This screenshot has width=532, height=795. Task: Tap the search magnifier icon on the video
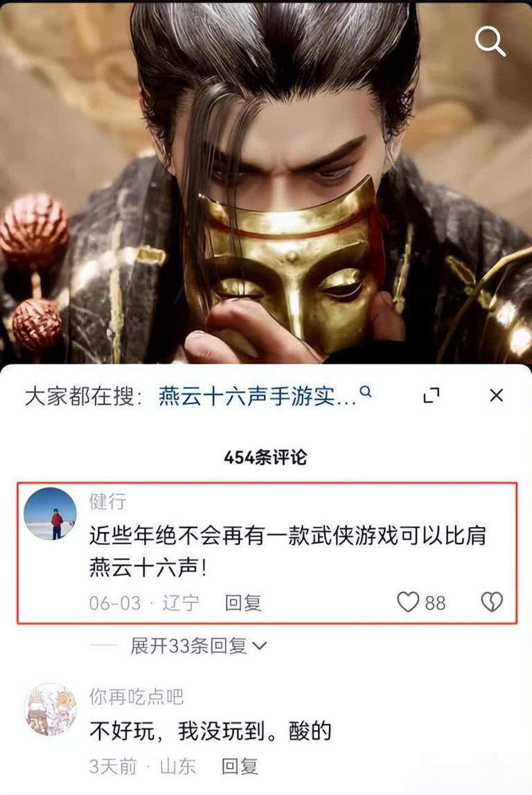[490, 41]
